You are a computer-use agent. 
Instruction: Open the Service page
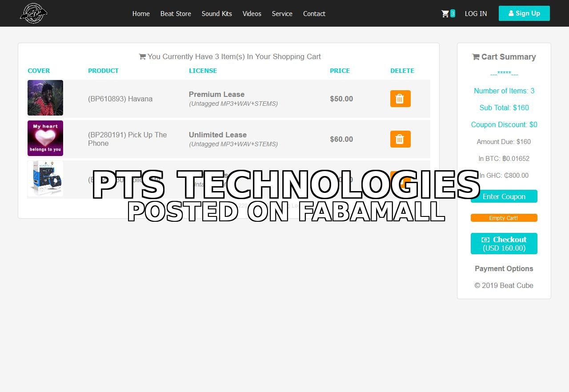[282, 14]
